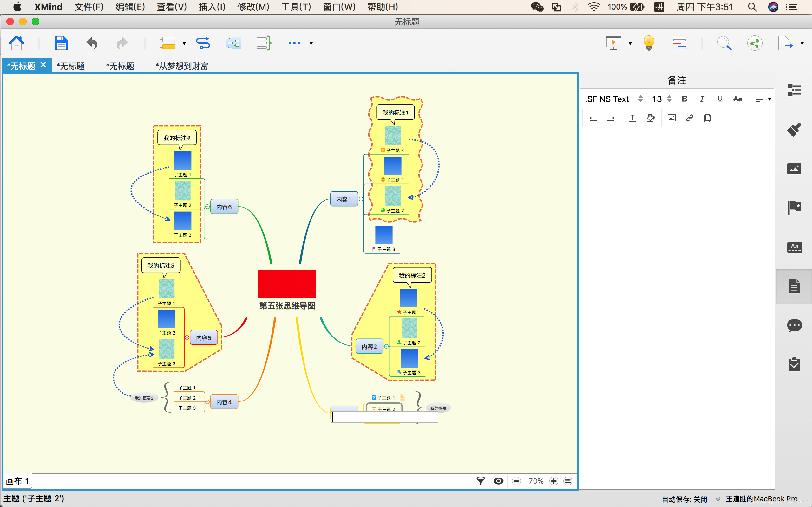Insert relationship using the curved arrow icon
This screenshot has height=507, width=812.
pos(203,43)
